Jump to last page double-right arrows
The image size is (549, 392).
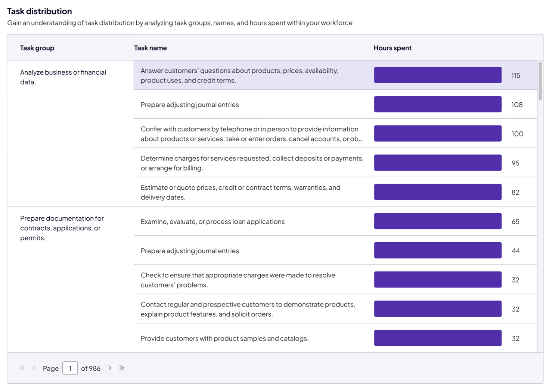[122, 368]
